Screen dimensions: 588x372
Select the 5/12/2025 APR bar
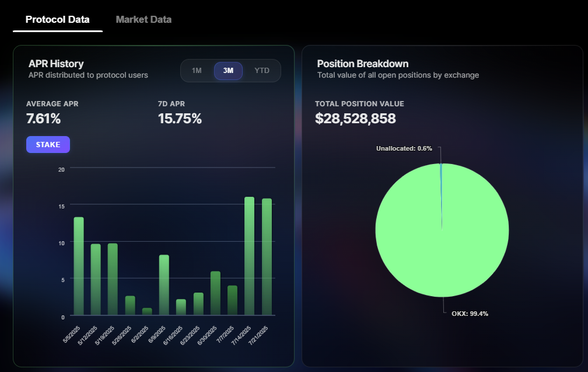96,280
